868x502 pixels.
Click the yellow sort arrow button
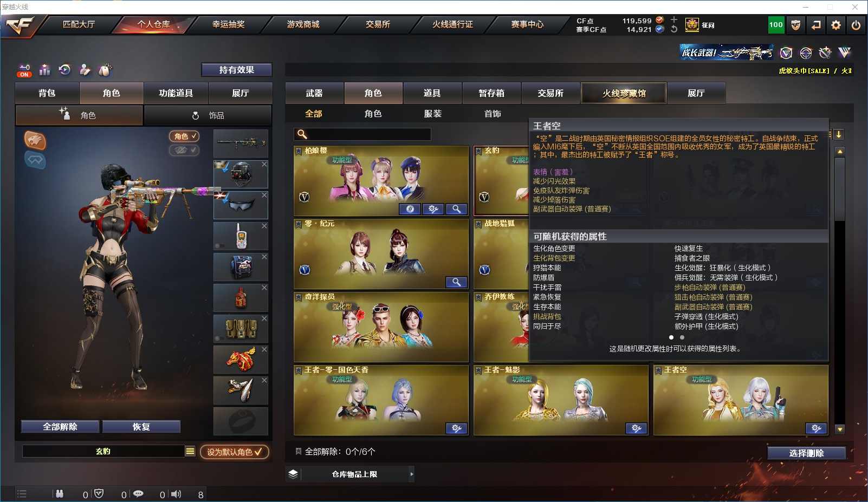pos(838,134)
